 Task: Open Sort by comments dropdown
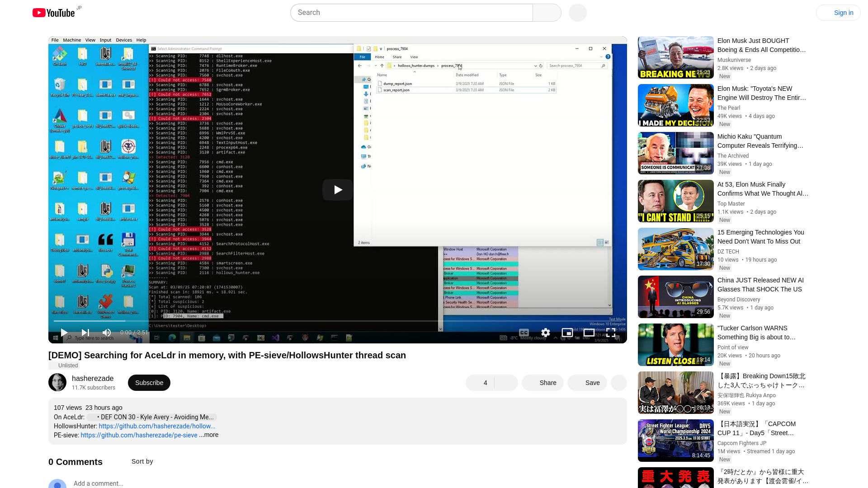tap(142, 461)
